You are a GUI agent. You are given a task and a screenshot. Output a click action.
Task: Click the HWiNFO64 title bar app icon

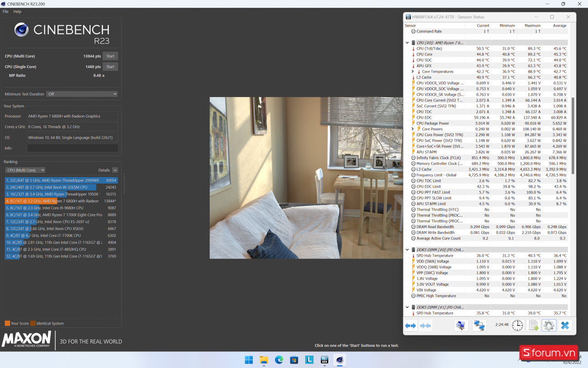point(408,17)
